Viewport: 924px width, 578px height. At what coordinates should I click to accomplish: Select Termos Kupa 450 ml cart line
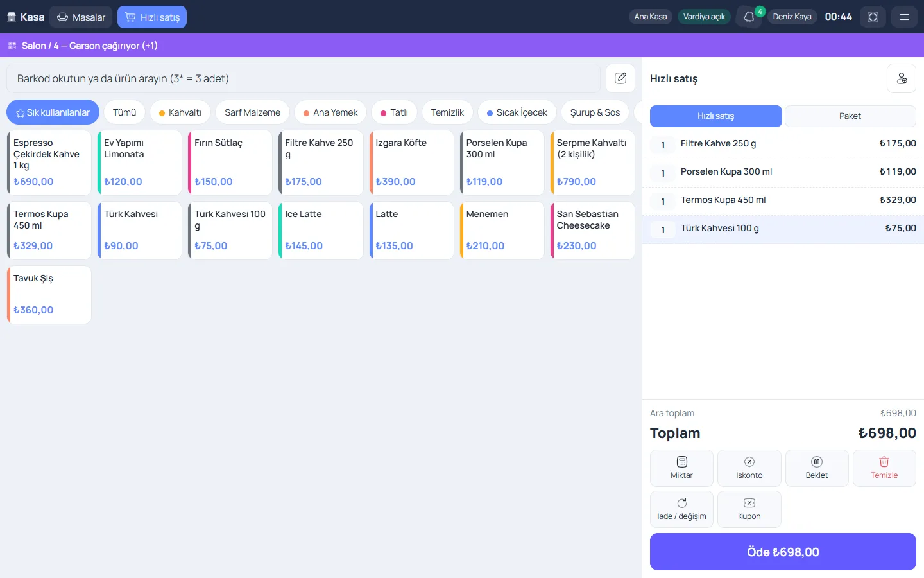[783, 201]
